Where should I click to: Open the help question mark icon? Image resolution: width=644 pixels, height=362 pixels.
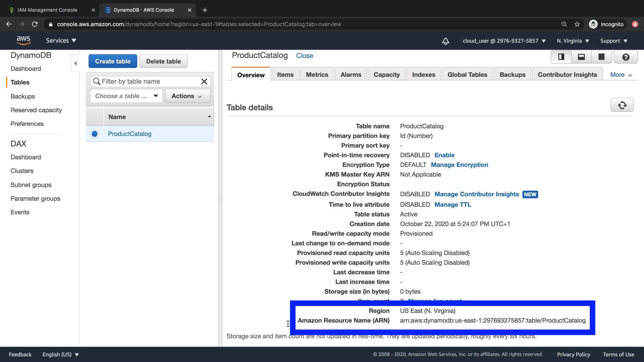[x=626, y=57]
